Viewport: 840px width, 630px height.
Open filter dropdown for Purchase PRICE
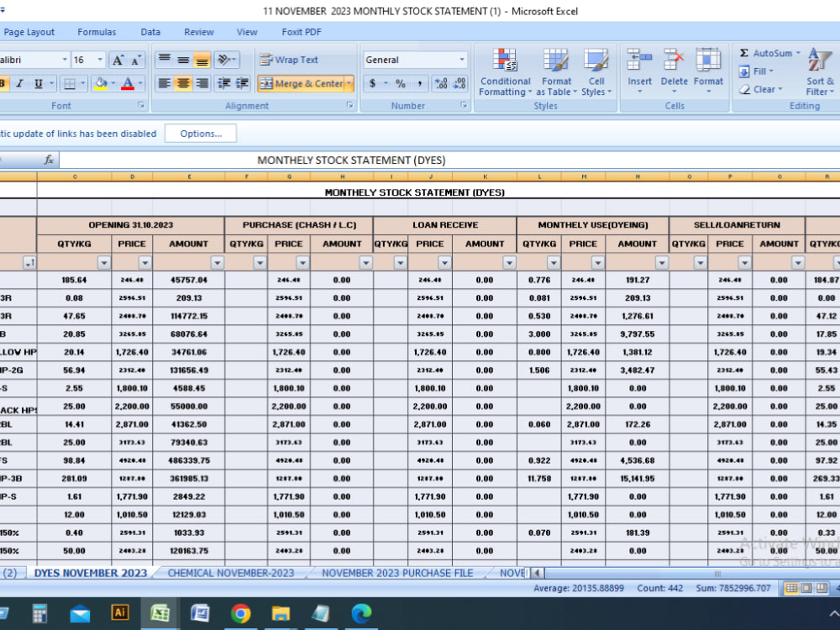pyautogui.click(x=302, y=262)
